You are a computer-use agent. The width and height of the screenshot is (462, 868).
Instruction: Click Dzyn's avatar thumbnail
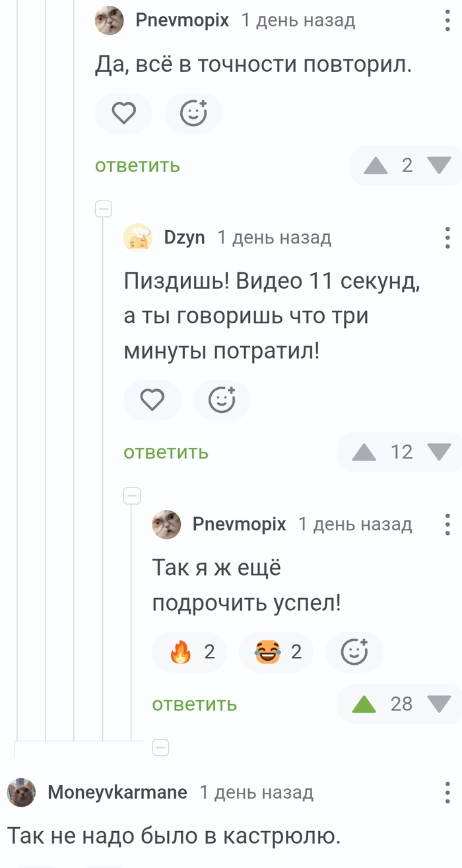pyautogui.click(x=138, y=237)
